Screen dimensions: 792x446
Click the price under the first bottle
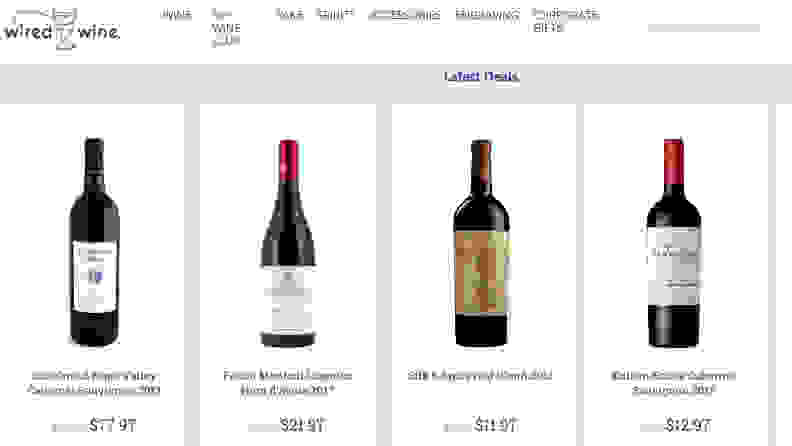click(x=112, y=425)
